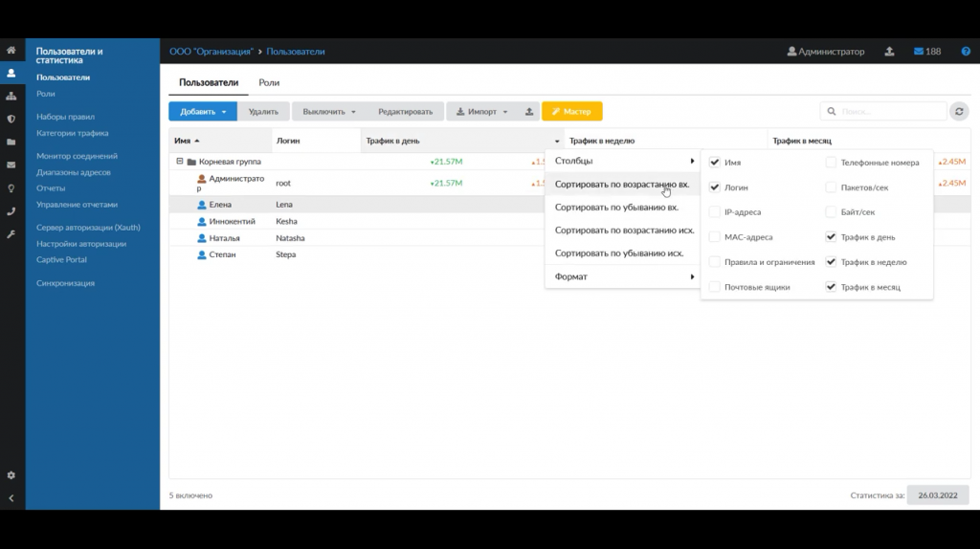Open the 188 messages envelope

[927, 52]
